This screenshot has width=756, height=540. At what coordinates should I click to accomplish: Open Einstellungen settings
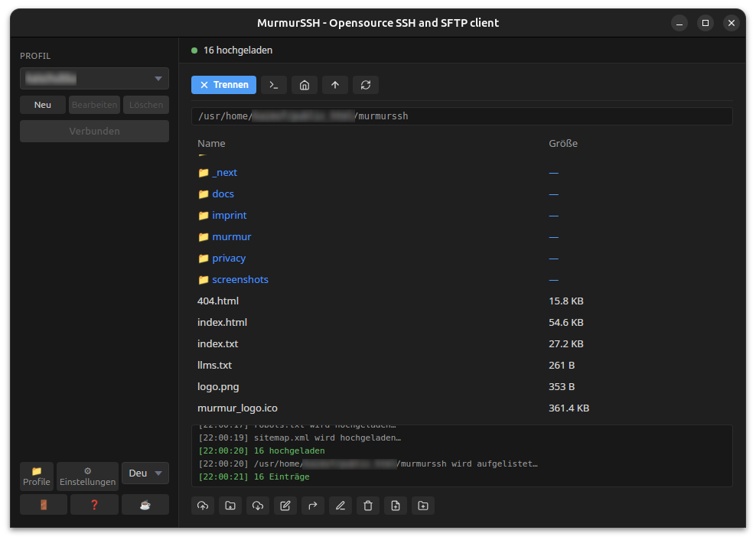[88, 476]
